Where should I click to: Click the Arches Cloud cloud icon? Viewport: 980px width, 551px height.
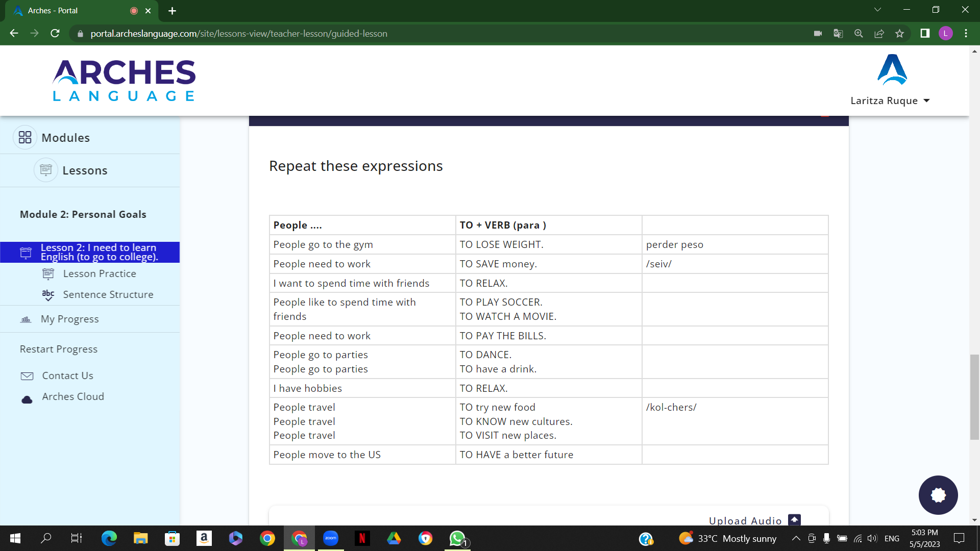click(x=27, y=399)
